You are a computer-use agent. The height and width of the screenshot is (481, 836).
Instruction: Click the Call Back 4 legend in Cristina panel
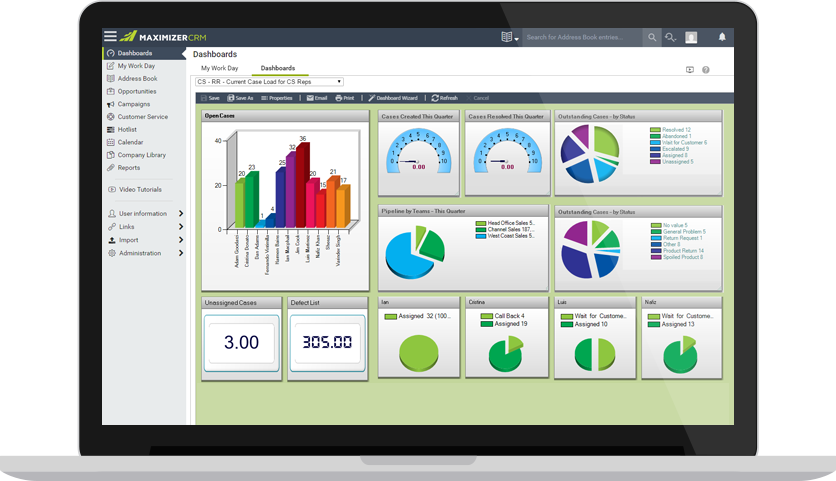coord(503,316)
